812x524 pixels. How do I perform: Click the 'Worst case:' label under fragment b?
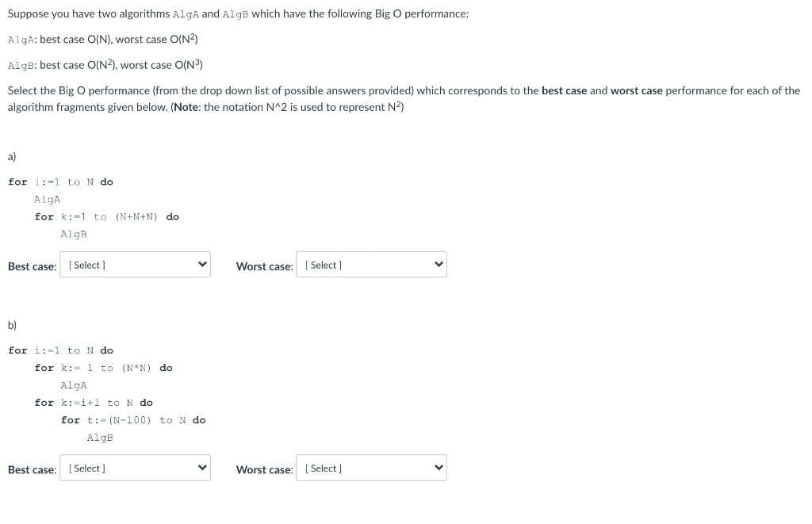(x=265, y=470)
